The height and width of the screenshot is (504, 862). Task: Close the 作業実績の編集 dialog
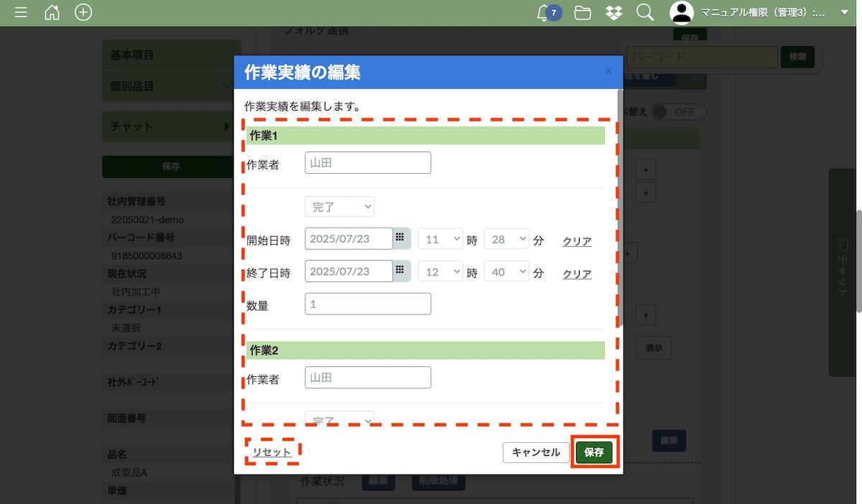point(608,71)
